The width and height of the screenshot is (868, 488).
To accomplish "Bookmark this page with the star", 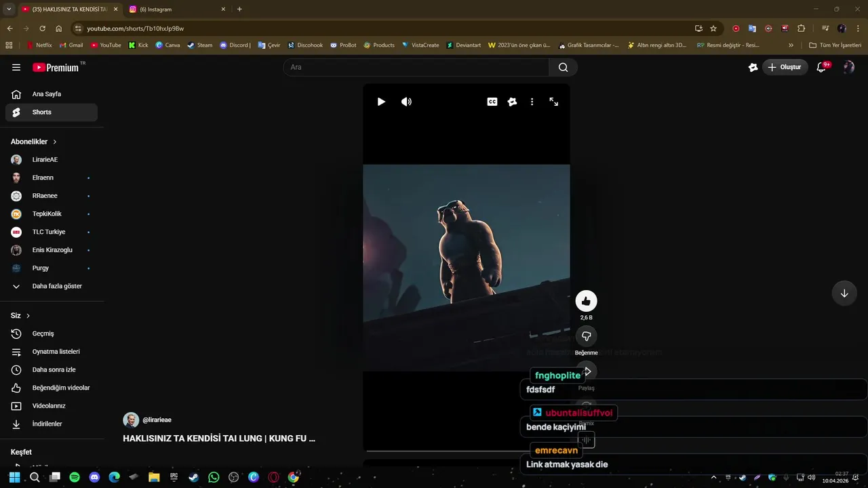I will 713,28.
